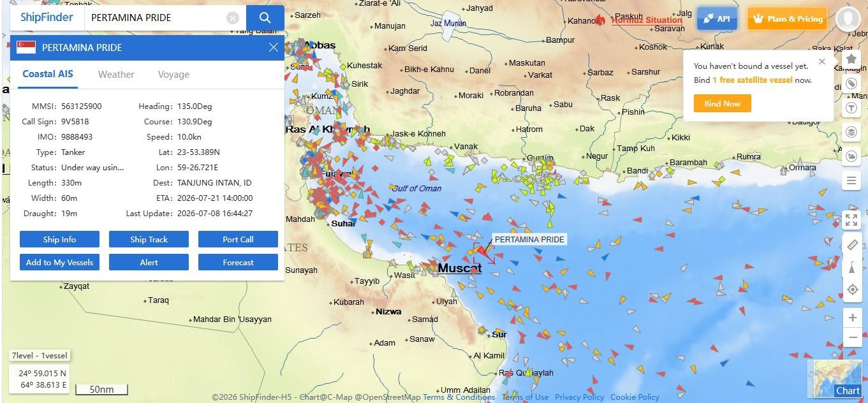Open Plans & Pricing
This screenshot has height=403, width=868.
(788, 18)
